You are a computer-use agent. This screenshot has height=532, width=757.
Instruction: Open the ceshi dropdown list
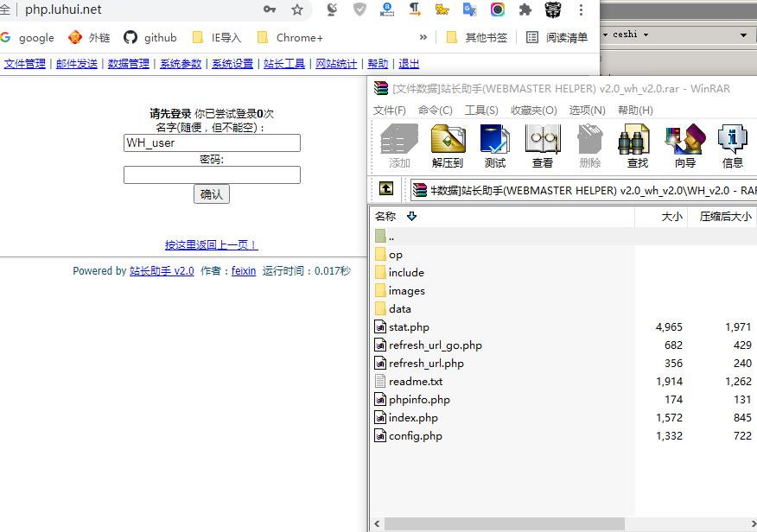[x=743, y=35]
